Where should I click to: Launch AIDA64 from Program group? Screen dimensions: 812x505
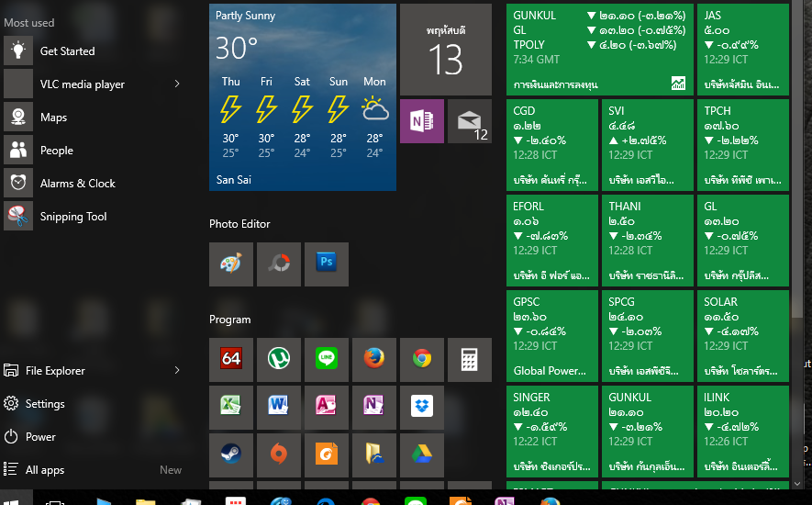click(231, 360)
